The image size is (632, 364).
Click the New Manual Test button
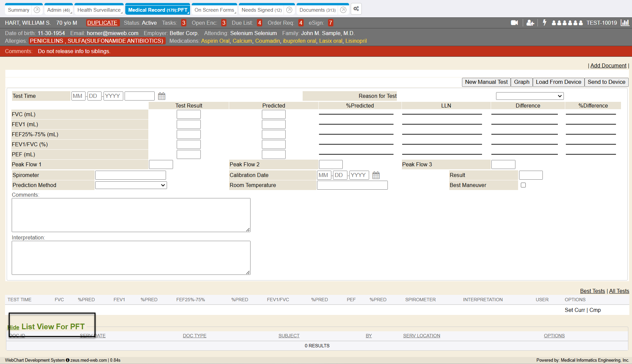[486, 82]
